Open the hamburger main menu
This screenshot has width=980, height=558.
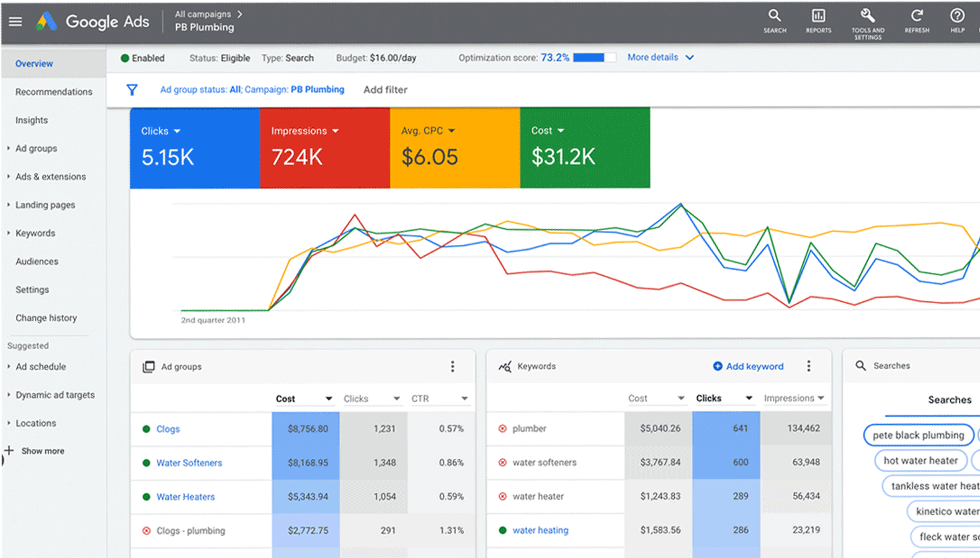[16, 22]
